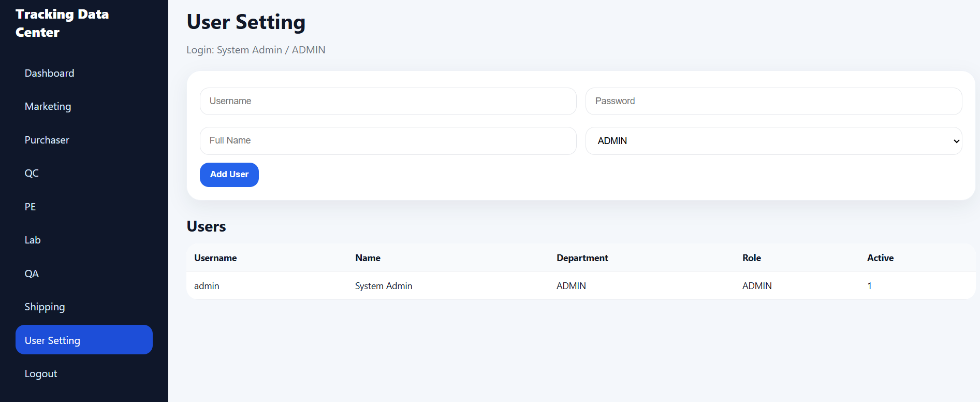Open the Dashboard page in sidebar

coord(84,73)
